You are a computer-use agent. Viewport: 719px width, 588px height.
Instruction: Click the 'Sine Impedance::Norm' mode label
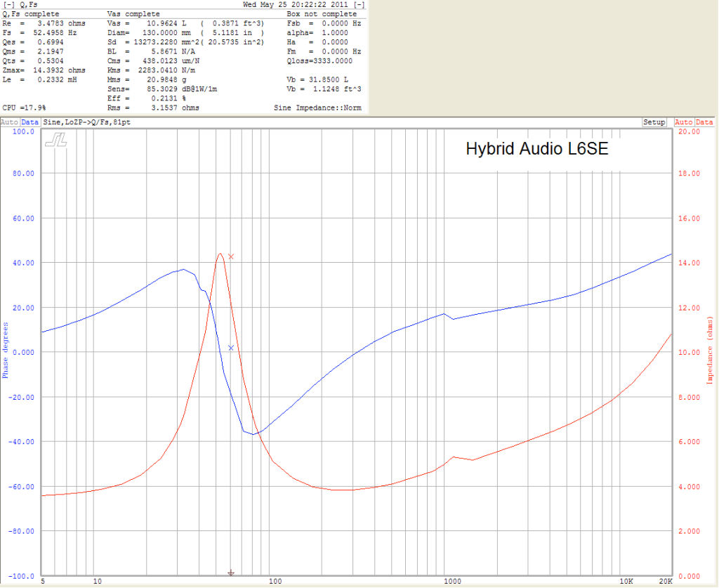318,107
